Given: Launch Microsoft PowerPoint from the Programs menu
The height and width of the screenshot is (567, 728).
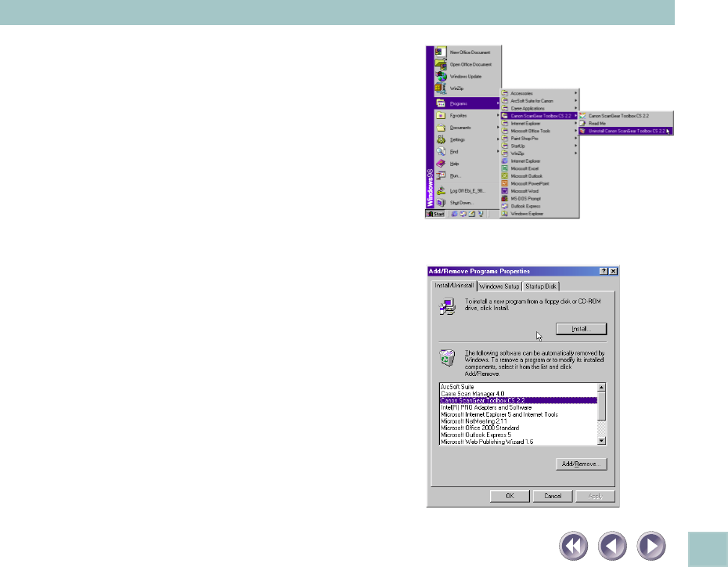Looking at the screenshot, I should [539, 183].
